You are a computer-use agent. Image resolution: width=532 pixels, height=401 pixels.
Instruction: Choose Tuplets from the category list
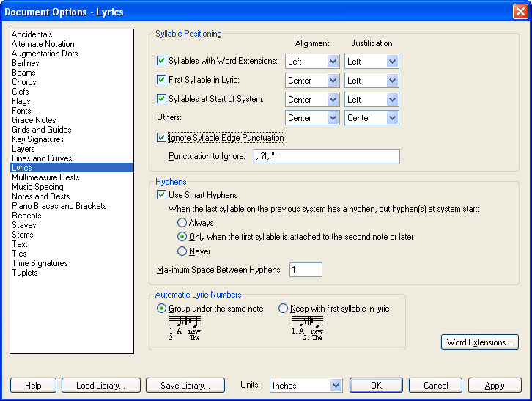point(24,273)
